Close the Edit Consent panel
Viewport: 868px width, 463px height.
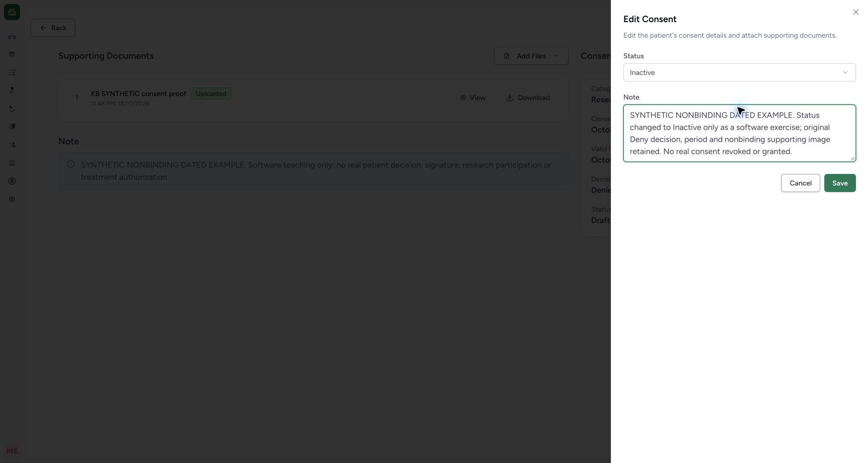tap(856, 12)
